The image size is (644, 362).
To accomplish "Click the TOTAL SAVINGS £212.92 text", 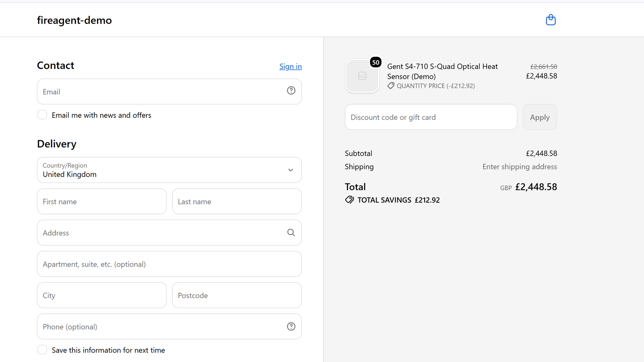I will pos(398,200).
